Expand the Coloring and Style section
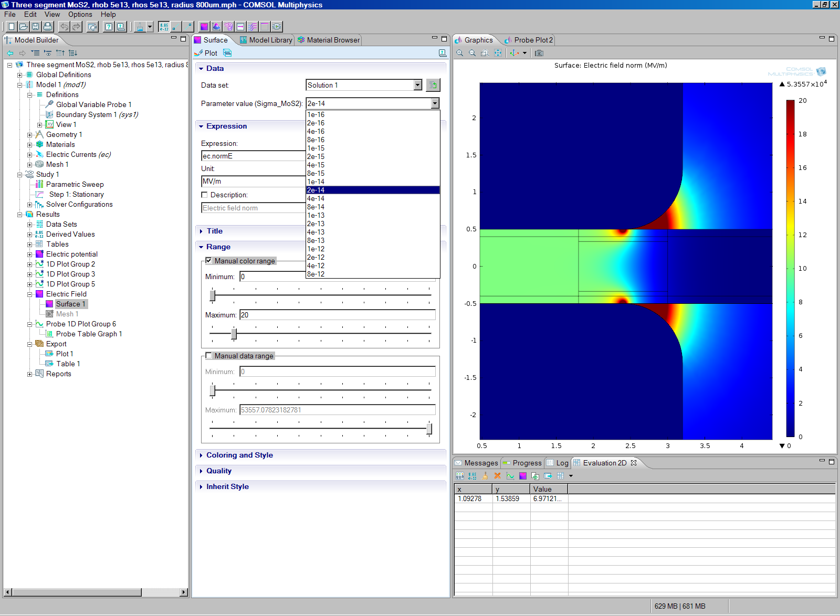The height and width of the screenshot is (616, 840). click(239, 455)
